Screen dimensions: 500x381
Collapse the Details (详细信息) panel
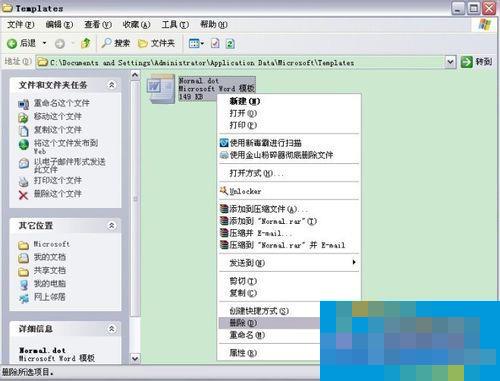click(x=112, y=329)
